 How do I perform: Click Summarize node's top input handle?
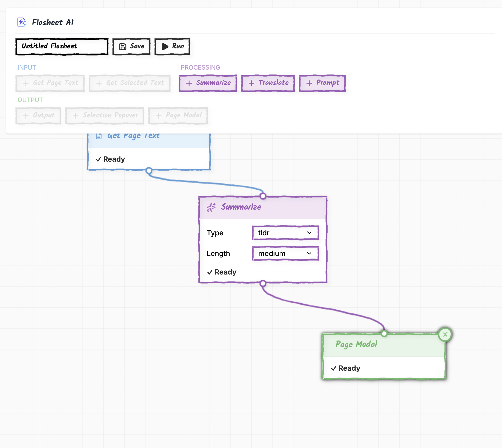(x=263, y=196)
